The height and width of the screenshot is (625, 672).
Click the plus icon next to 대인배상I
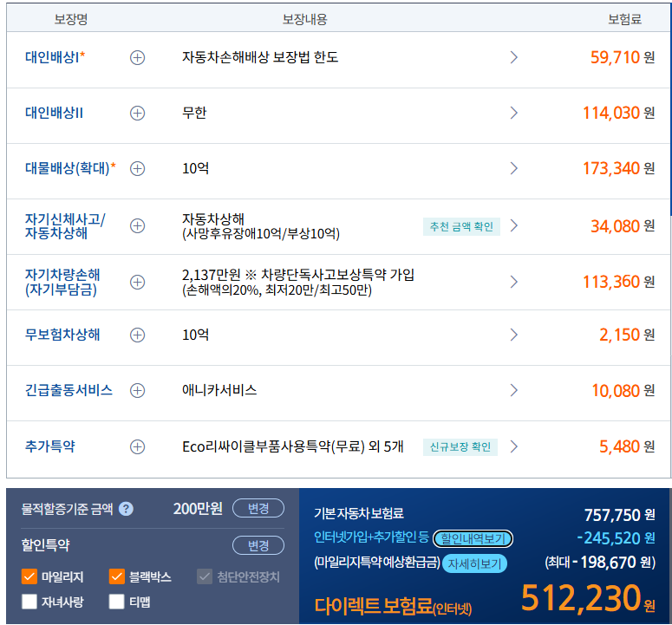[x=137, y=57]
